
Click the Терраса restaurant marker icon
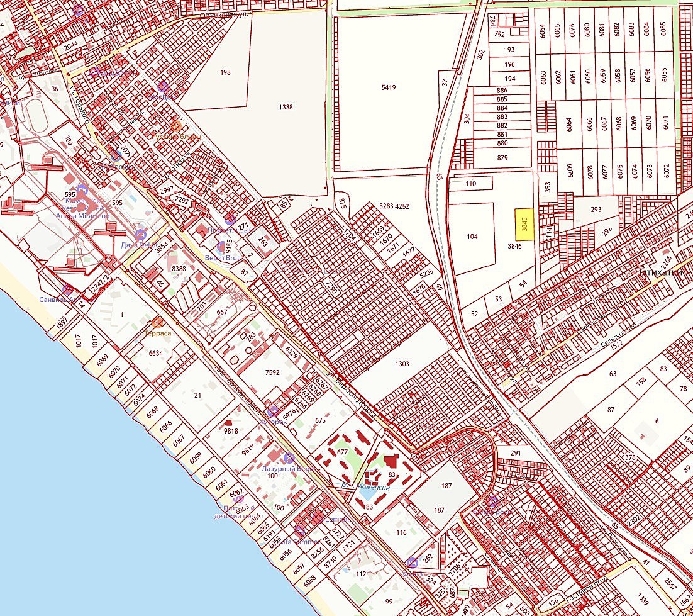(x=157, y=322)
